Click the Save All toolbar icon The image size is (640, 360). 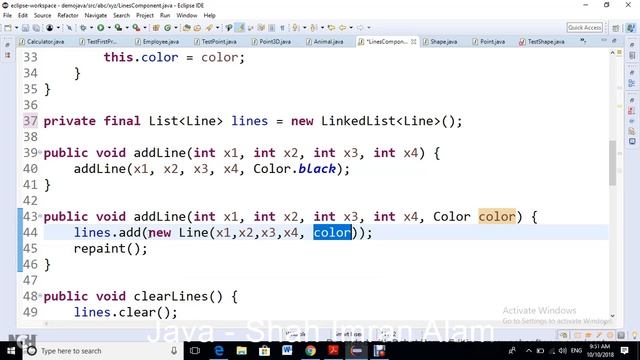tap(36, 28)
